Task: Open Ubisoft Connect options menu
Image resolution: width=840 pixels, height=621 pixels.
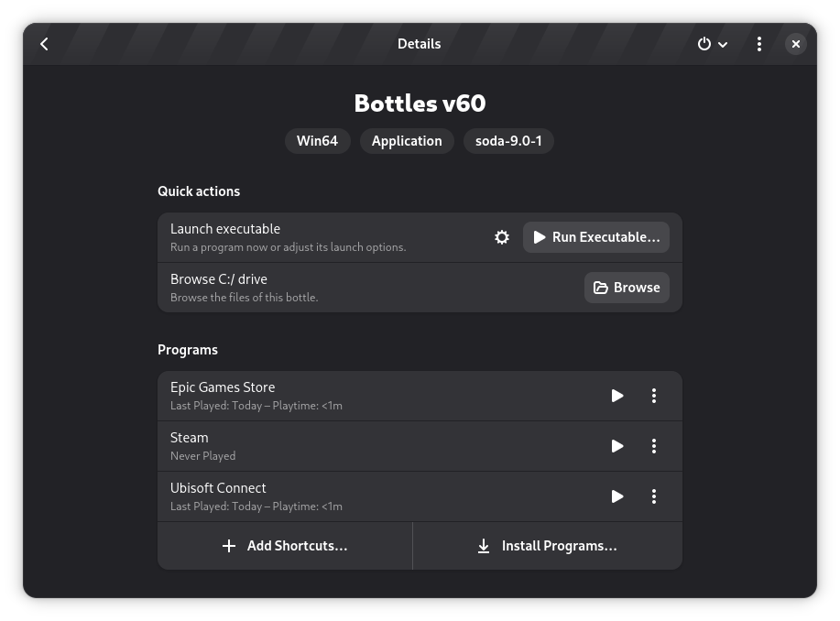Action: tap(654, 496)
